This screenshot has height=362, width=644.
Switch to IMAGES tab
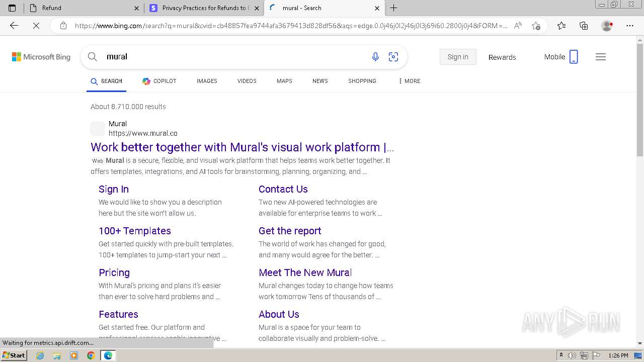207,81
